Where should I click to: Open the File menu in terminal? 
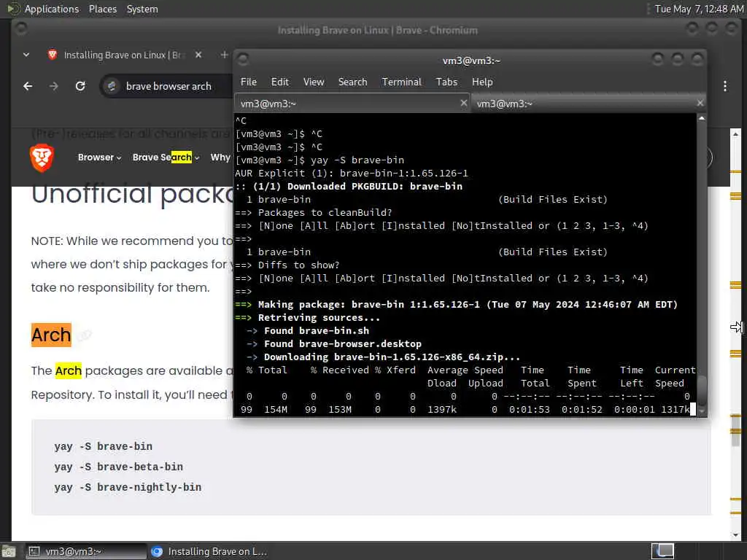pos(248,82)
